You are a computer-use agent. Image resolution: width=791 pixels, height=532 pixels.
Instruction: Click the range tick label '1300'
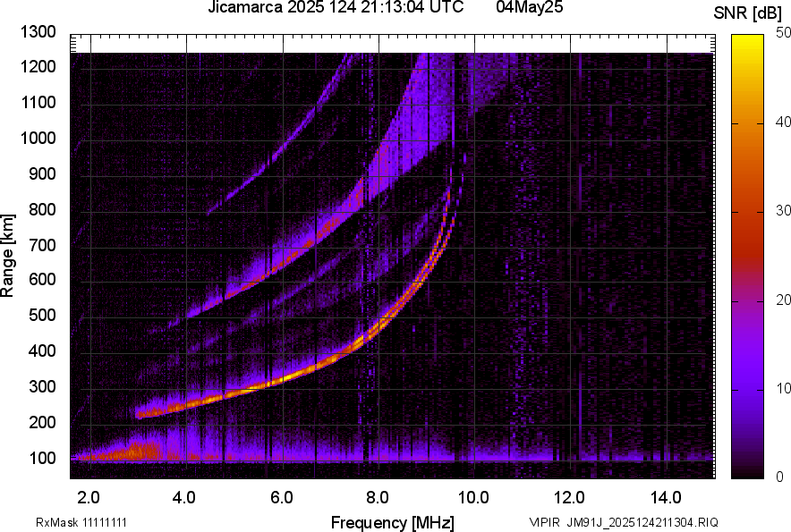pyautogui.click(x=38, y=32)
